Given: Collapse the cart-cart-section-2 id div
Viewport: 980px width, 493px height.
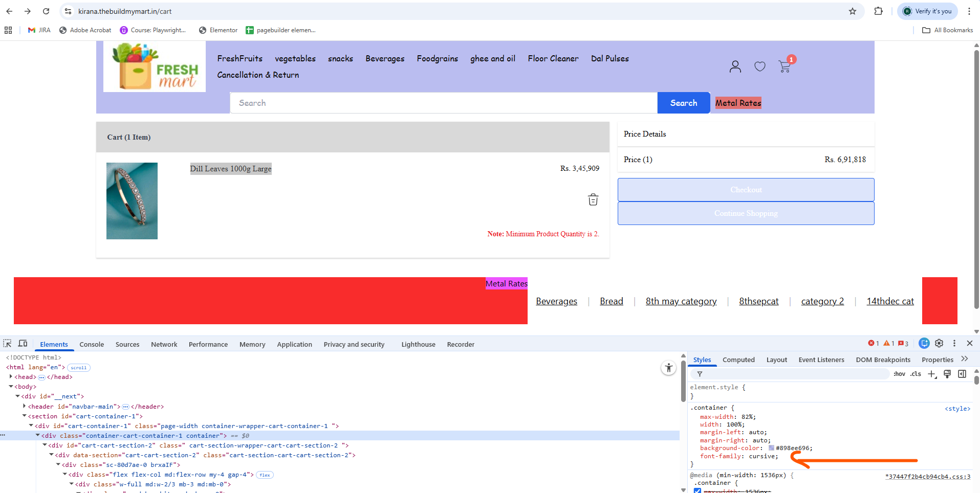Looking at the screenshot, I should click(44, 445).
